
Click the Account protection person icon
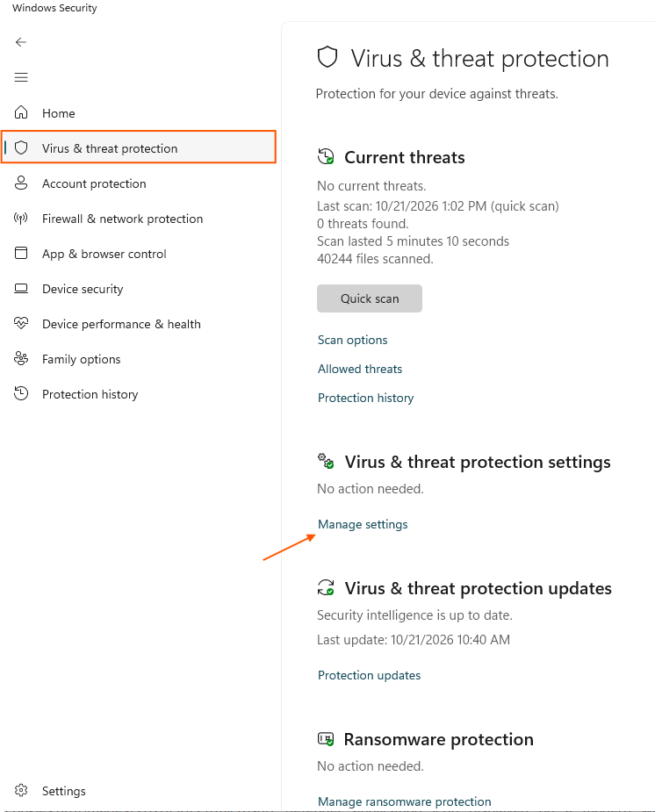21,183
